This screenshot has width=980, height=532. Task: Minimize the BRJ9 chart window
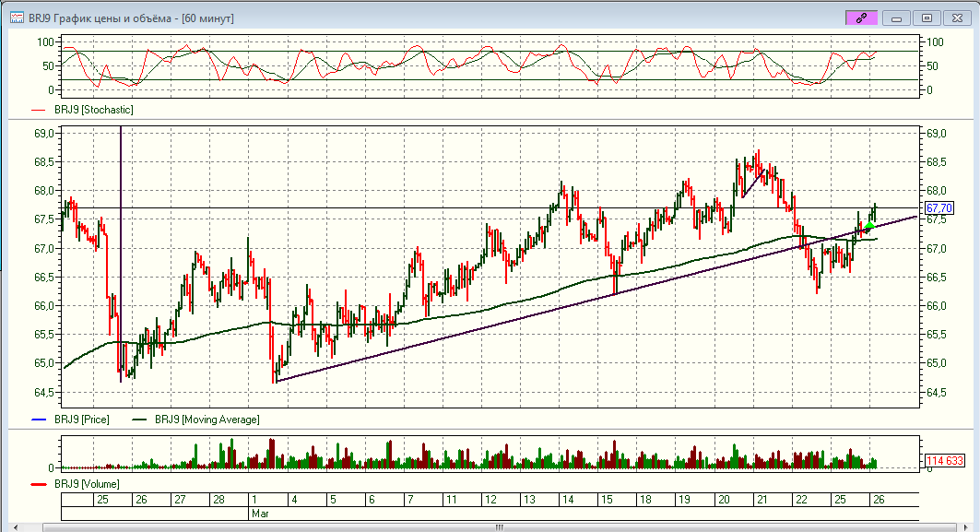pyautogui.click(x=897, y=18)
